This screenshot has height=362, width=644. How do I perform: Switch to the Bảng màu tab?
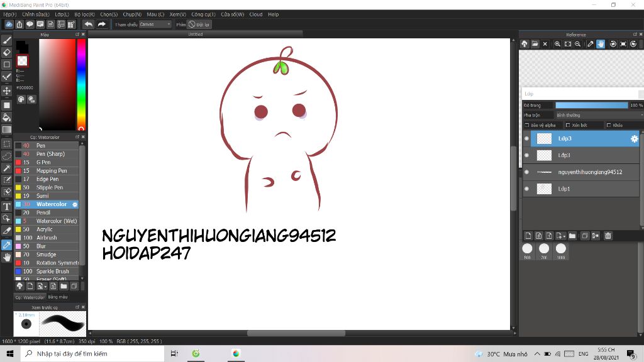[57, 297]
